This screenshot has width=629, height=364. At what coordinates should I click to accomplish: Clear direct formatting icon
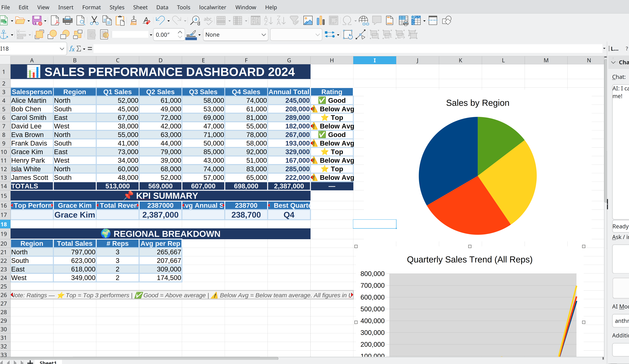[147, 20]
